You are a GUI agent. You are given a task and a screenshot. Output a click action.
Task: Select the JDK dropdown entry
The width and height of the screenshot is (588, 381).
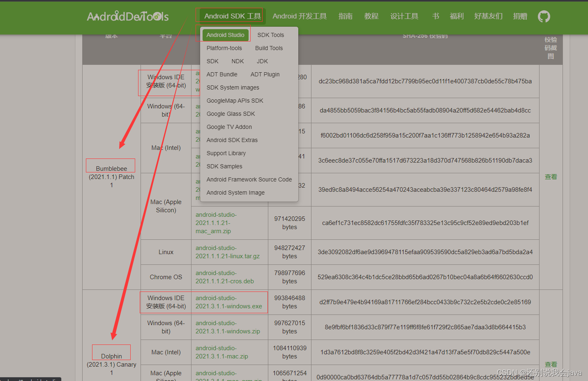pos(262,61)
